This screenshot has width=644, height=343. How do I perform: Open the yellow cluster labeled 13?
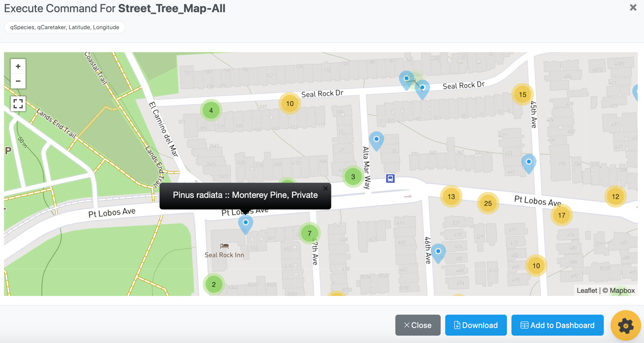coord(451,197)
